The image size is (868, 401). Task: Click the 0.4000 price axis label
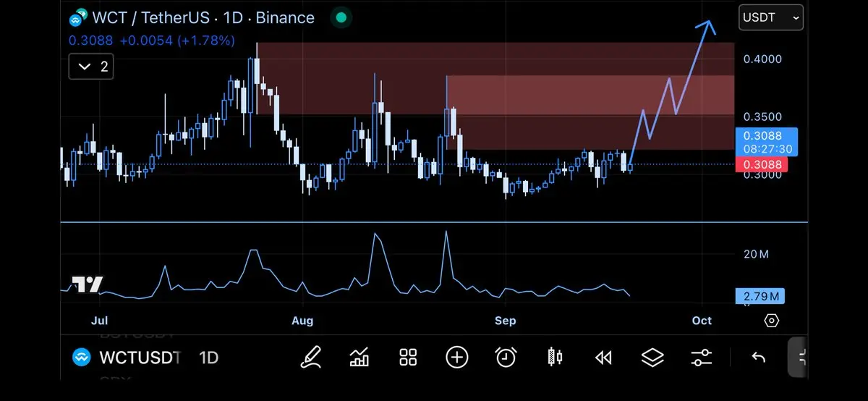coord(763,59)
